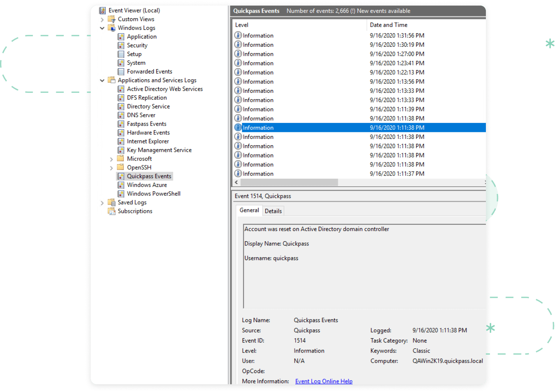Expand the Saved Logs node
This screenshot has width=555, height=392.
point(102,203)
